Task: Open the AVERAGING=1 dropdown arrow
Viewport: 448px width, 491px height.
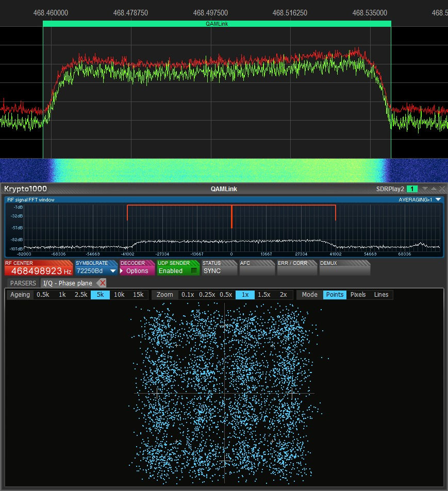Action: pyautogui.click(x=438, y=199)
